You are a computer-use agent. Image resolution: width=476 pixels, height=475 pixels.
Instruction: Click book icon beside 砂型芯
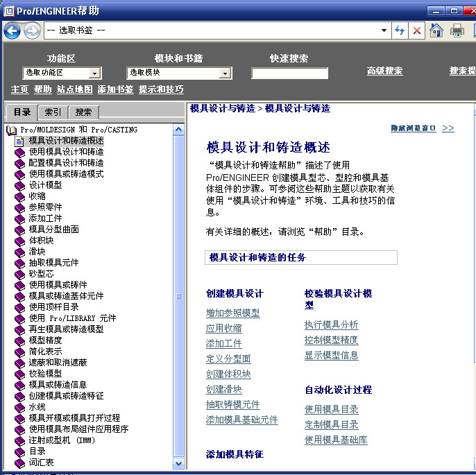[19, 274]
